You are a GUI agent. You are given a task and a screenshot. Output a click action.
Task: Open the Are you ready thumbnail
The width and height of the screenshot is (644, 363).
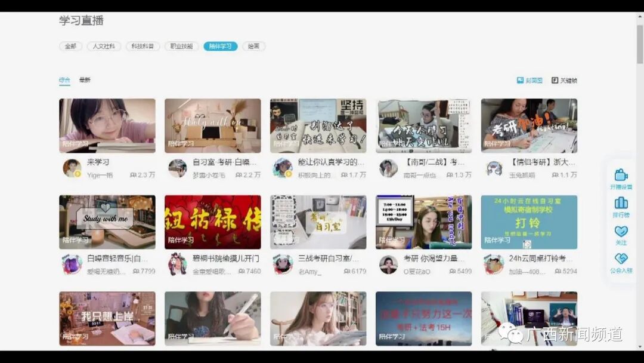424,222
